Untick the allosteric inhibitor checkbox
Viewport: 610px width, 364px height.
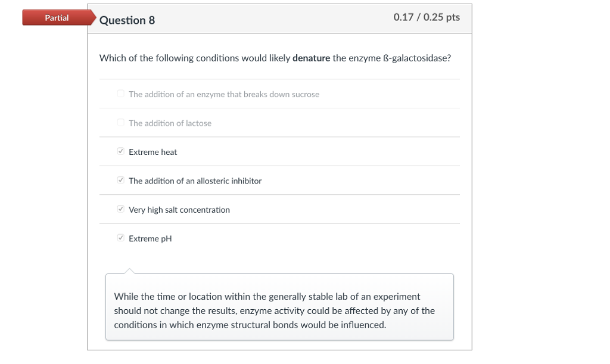pos(121,181)
